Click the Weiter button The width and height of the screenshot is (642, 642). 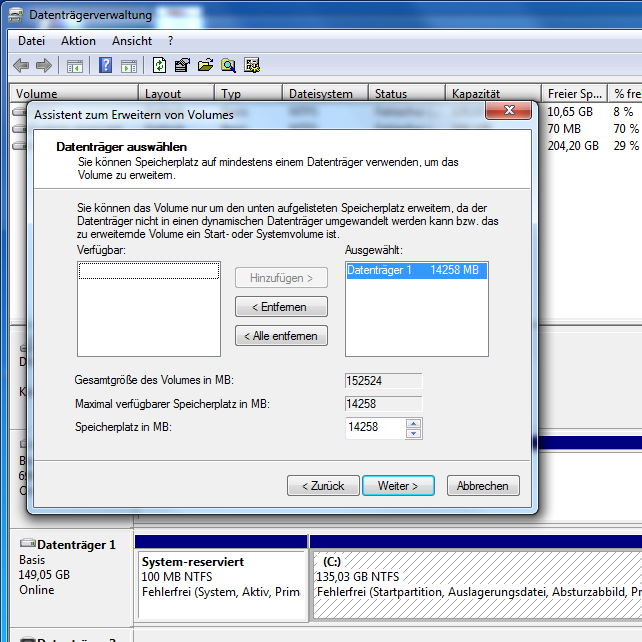(397, 486)
